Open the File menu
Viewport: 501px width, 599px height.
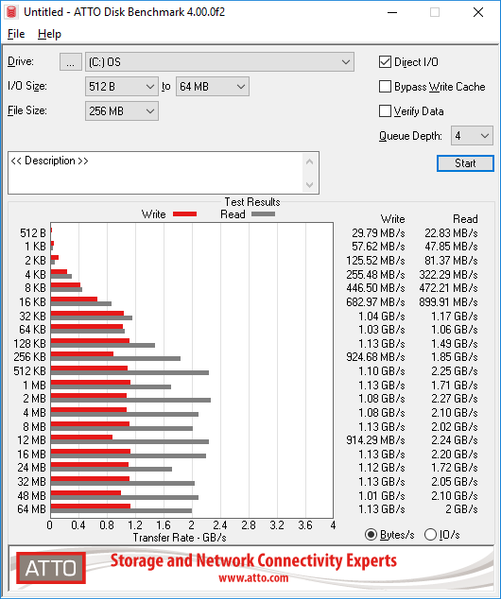tap(16, 34)
